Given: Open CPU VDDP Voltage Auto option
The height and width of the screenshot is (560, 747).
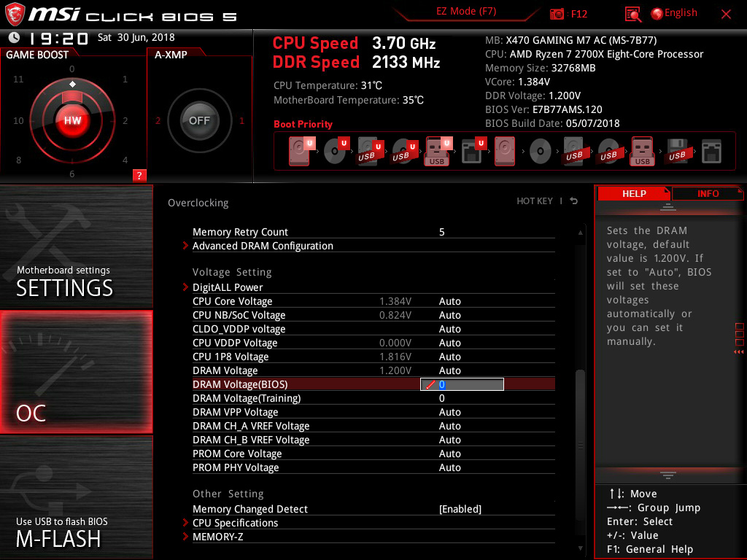Looking at the screenshot, I should coord(449,343).
